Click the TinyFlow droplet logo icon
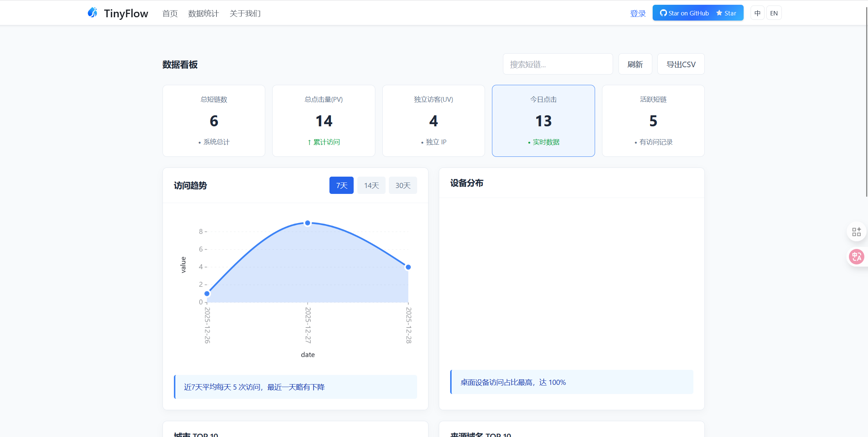The height and width of the screenshot is (437, 868). [x=92, y=13]
